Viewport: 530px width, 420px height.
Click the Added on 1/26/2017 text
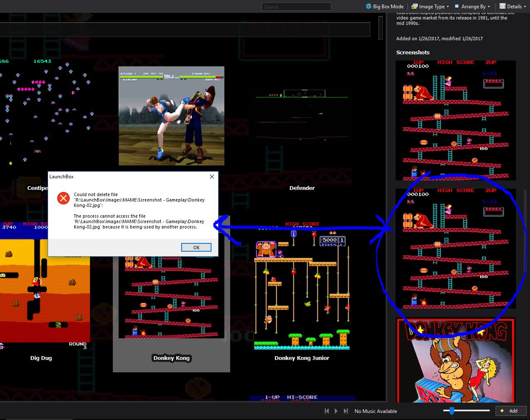coord(439,39)
